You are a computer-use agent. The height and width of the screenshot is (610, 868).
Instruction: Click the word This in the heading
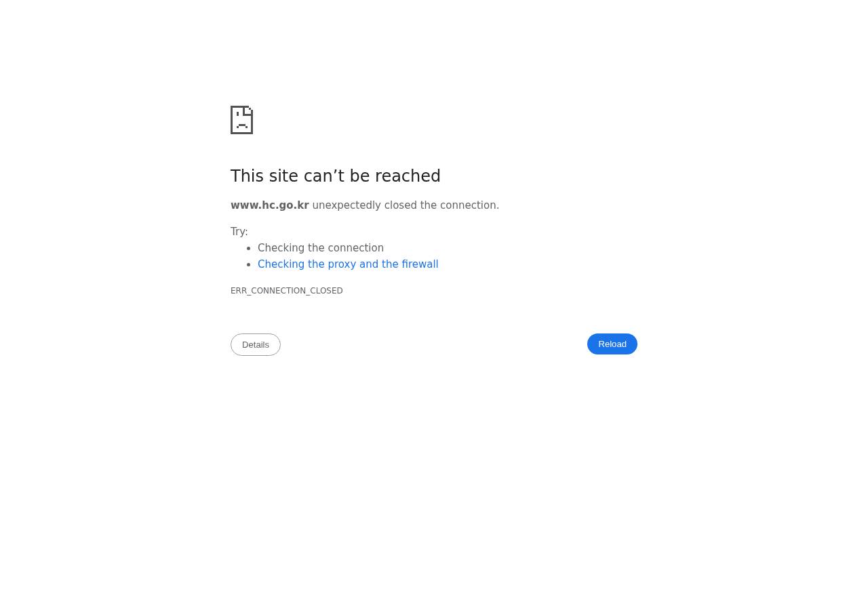coord(247,176)
